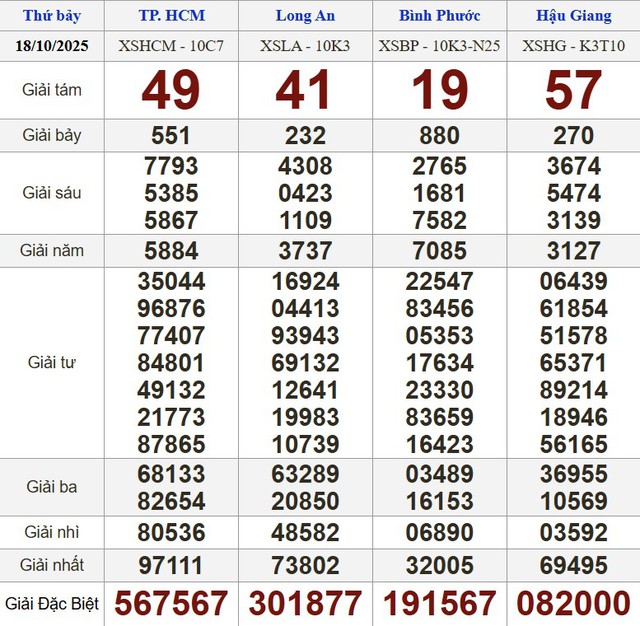Image resolution: width=640 pixels, height=626 pixels.
Task: Open the Long An province link
Action: pos(305,16)
